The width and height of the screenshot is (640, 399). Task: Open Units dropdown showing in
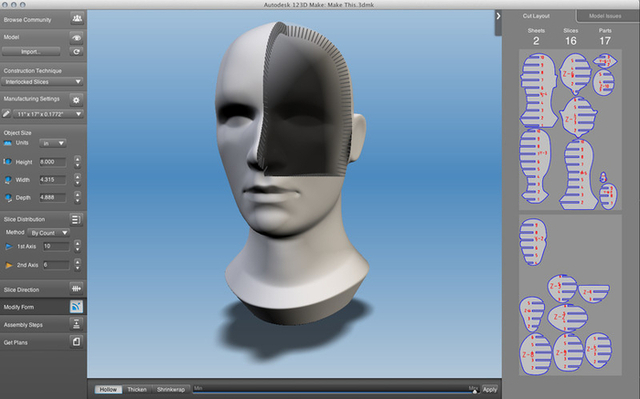pyautogui.click(x=53, y=143)
